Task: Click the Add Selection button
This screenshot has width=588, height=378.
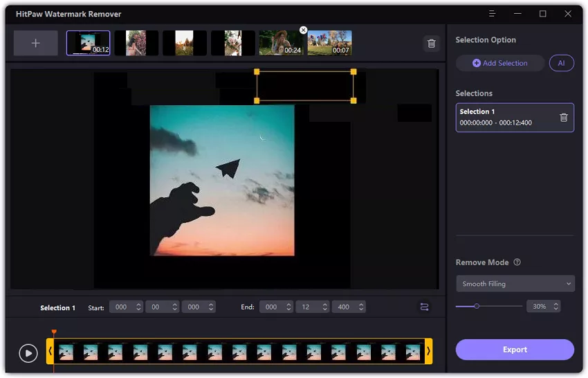Action: (500, 63)
